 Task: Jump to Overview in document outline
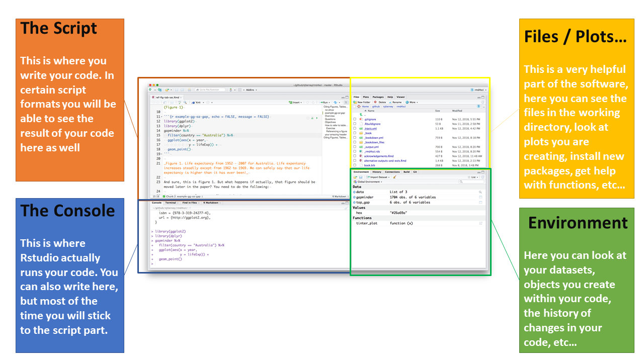pyautogui.click(x=330, y=116)
